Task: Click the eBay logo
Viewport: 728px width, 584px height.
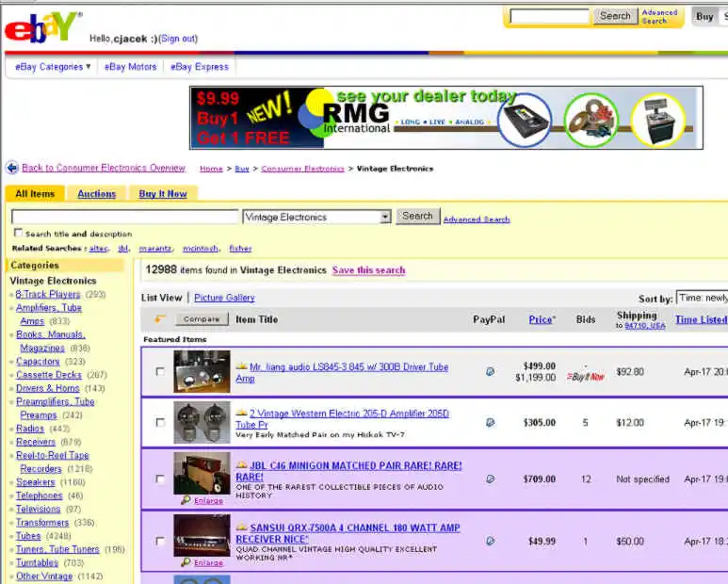Action: click(x=42, y=28)
